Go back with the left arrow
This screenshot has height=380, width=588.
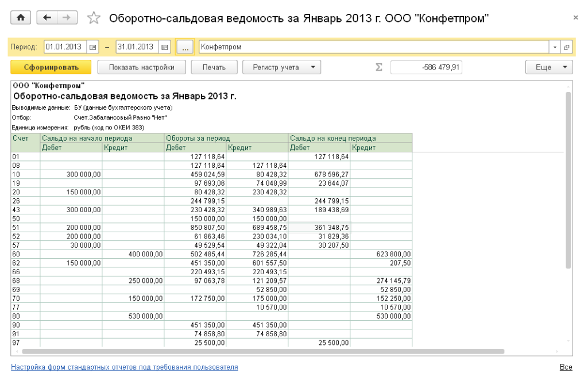47,18
